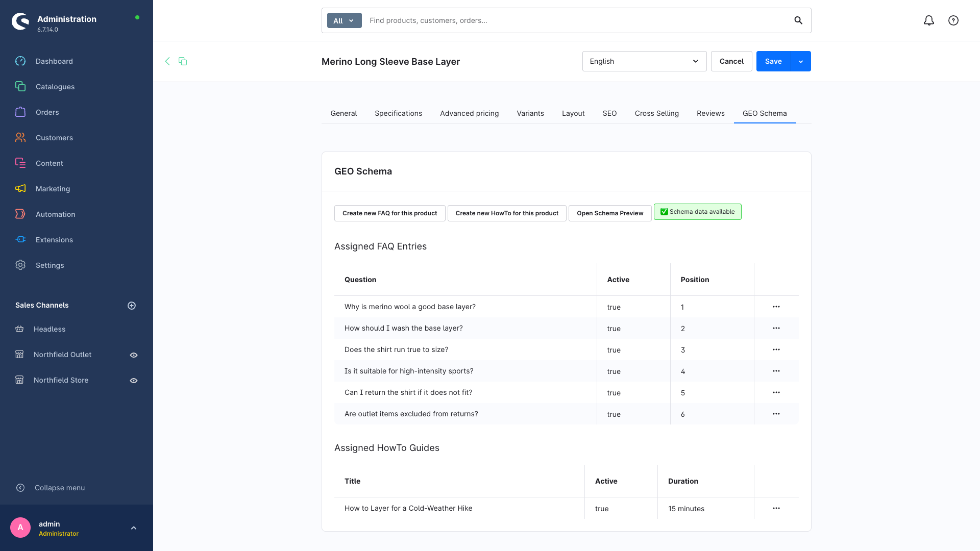This screenshot has height=551, width=980.
Task: Click the duplicate product icon
Action: click(x=183, y=61)
